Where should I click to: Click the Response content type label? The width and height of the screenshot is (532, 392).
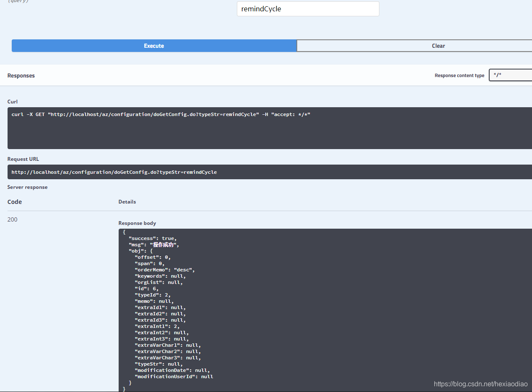(459, 76)
